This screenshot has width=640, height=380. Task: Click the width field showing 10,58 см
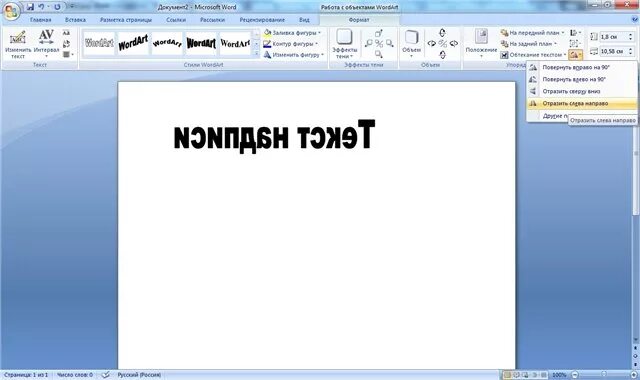coord(613,51)
